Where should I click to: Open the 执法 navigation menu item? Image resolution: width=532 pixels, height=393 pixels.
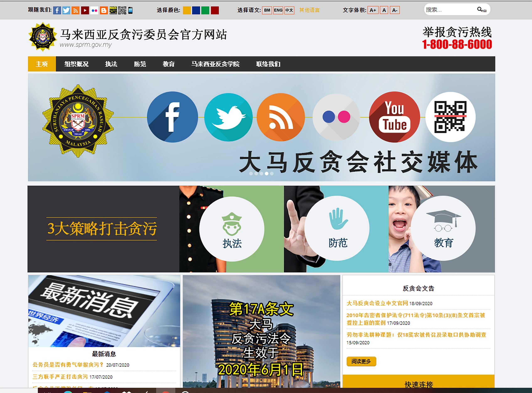coord(111,64)
